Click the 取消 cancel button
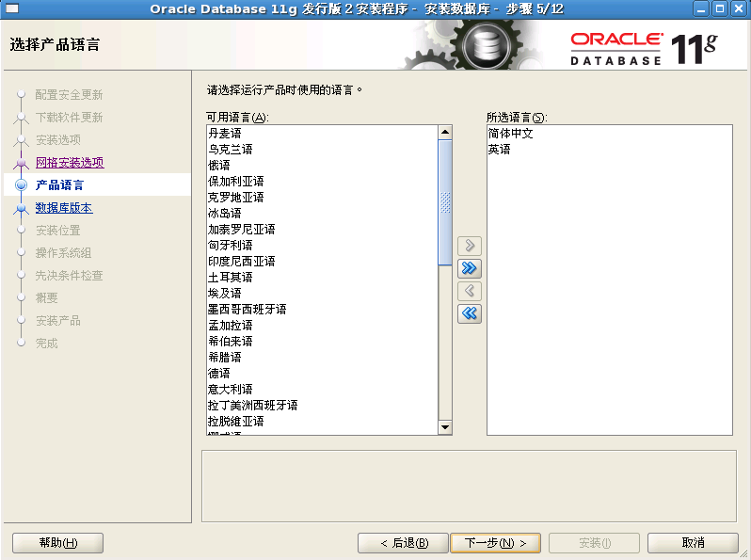Viewport: 751px width, 560px height. tap(693, 543)
